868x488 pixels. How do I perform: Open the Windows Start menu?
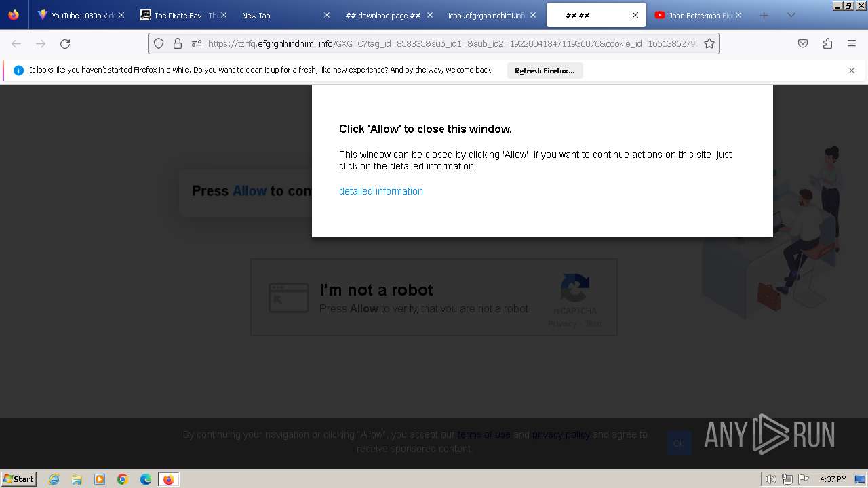click(19, 479)
